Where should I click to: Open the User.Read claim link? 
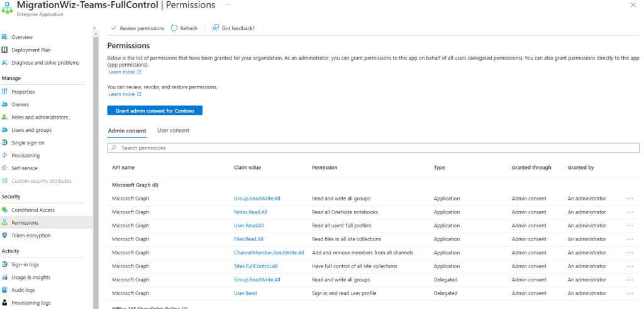coord(246,293)
